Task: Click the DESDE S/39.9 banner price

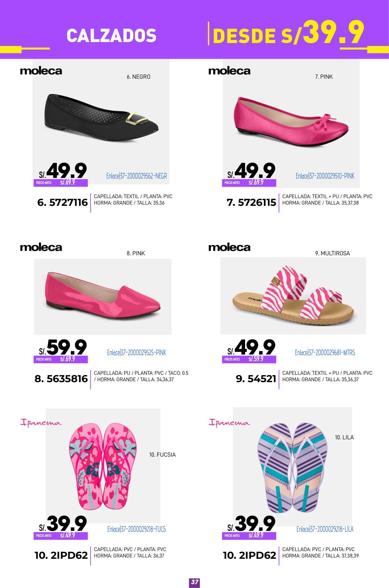Action: click(x=288, y=32)
